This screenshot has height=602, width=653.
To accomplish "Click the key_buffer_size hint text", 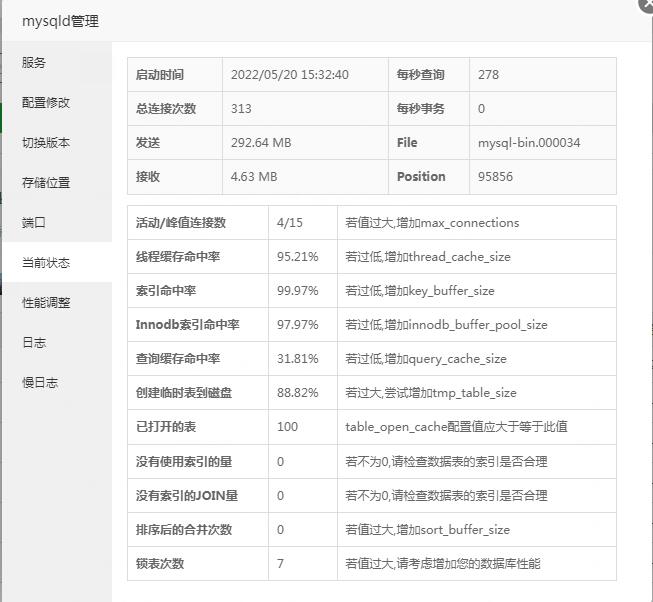I will tap(420, 291).
